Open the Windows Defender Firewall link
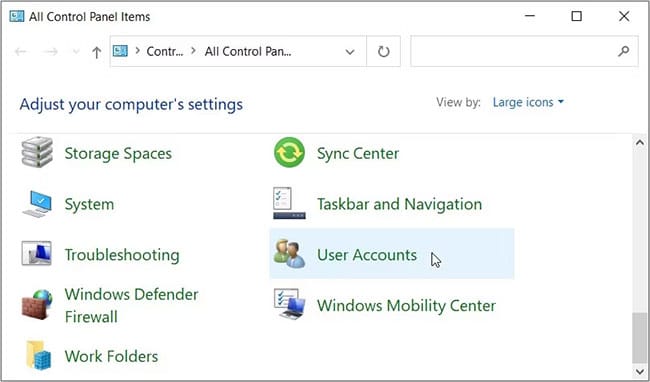The image size is (650, 382). (131, 305)
